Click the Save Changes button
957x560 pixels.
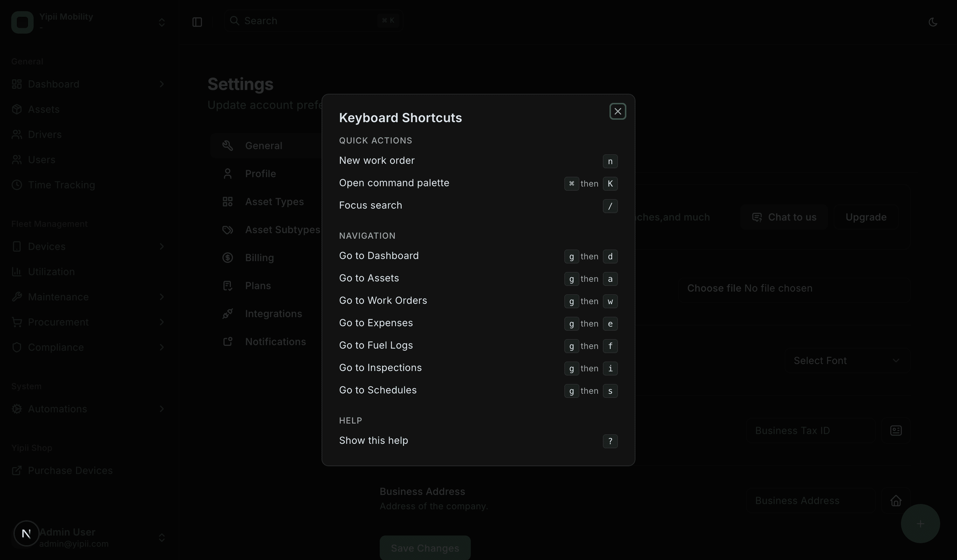[425, 548]
